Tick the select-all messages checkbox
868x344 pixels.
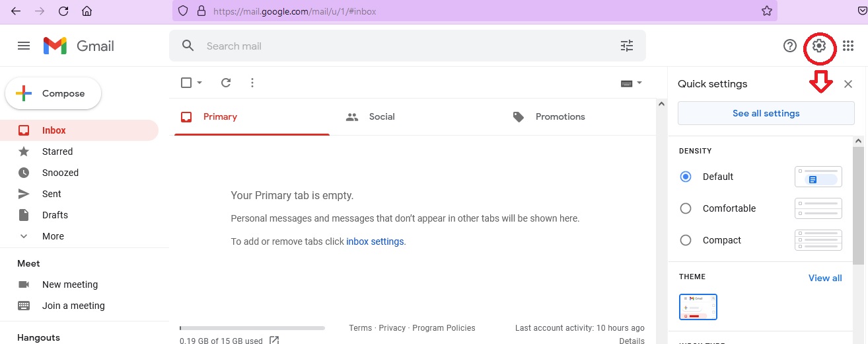186,83
